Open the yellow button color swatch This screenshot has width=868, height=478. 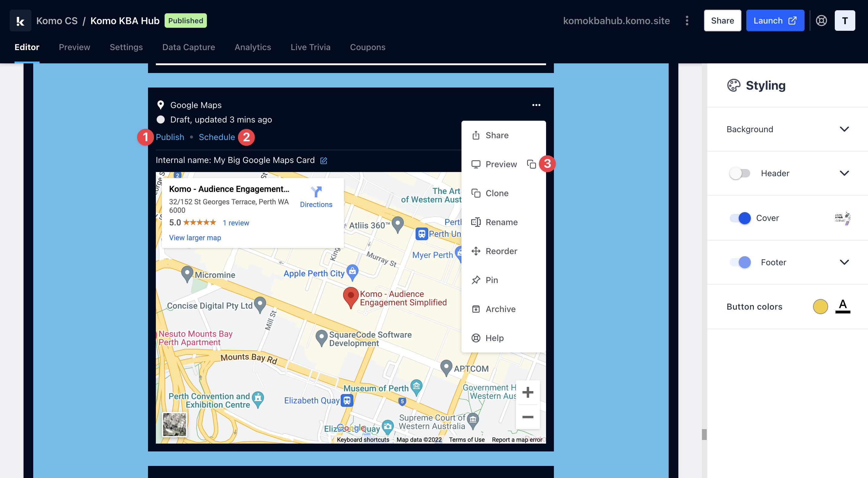pyautogui.click(x=820, y=307)
